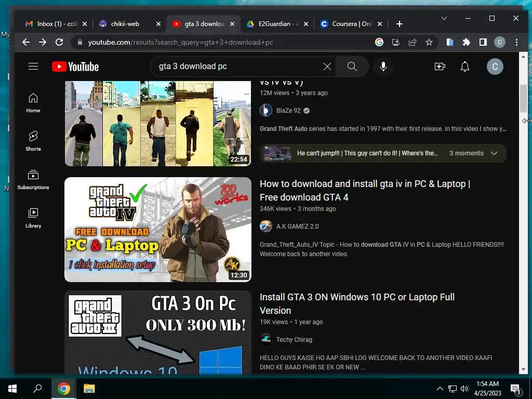Click the blue extension icon in toolbar
Viewport: 532px width, 399px height.
[450, 43]
